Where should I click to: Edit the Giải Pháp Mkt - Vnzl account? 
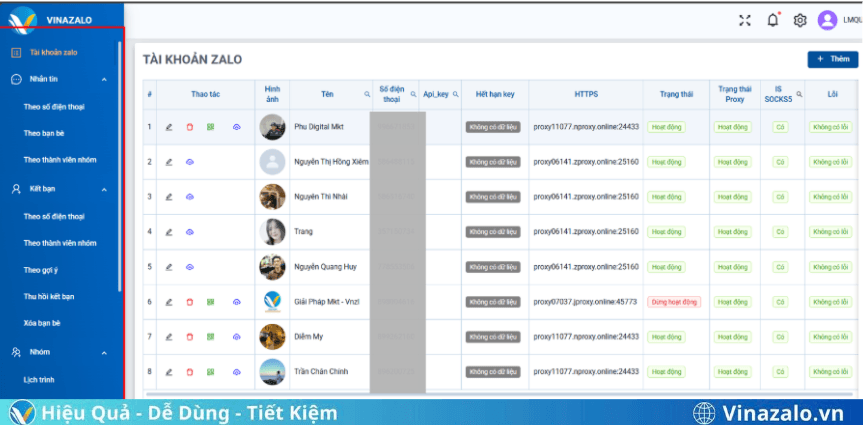(x=169, y=302)
